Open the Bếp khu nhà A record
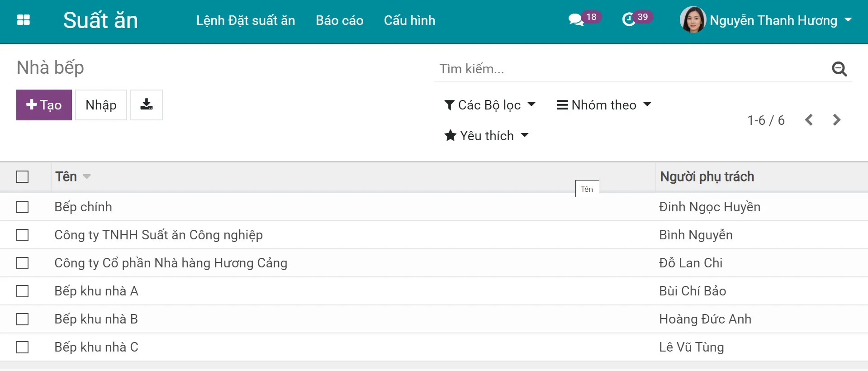Image resolution: width=868 pixels, height=371 pixels. tap(96, 291)
